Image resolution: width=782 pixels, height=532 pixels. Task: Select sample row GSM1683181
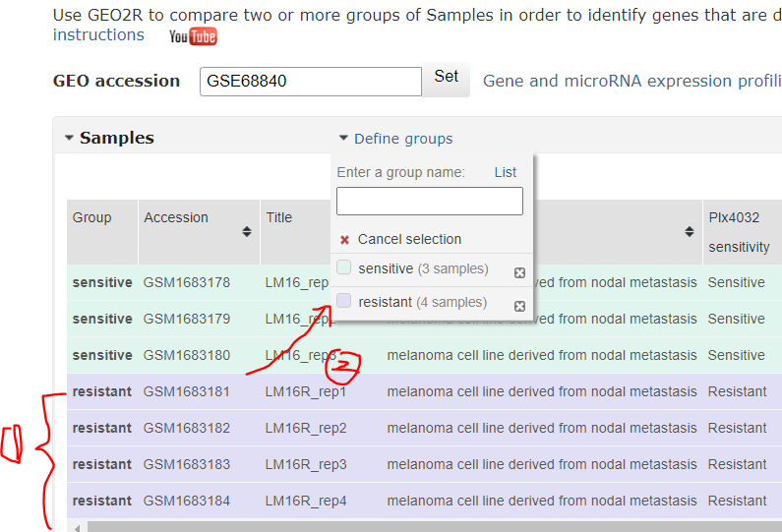pos(187,391)
